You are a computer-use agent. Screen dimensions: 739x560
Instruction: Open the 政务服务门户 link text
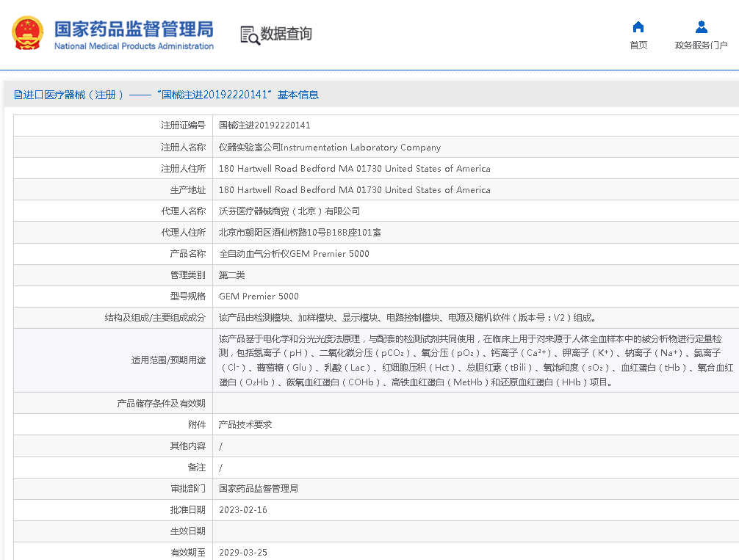pos(701,46)
